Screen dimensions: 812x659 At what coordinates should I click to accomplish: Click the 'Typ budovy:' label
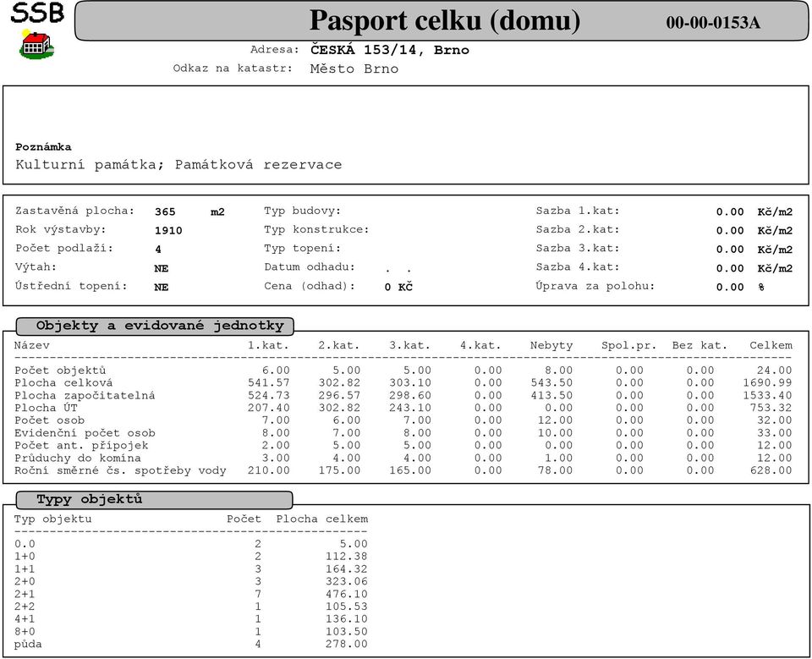[x=303, y=211]
